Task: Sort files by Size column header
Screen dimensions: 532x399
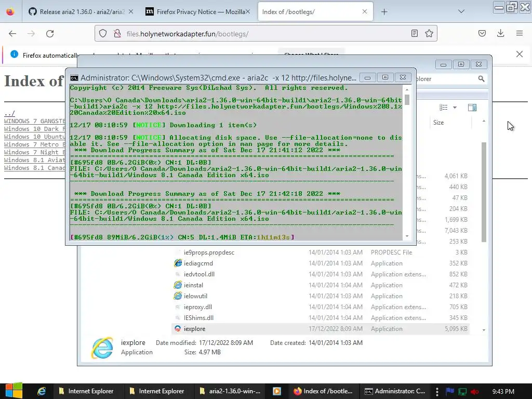Action: click(450, 123)
